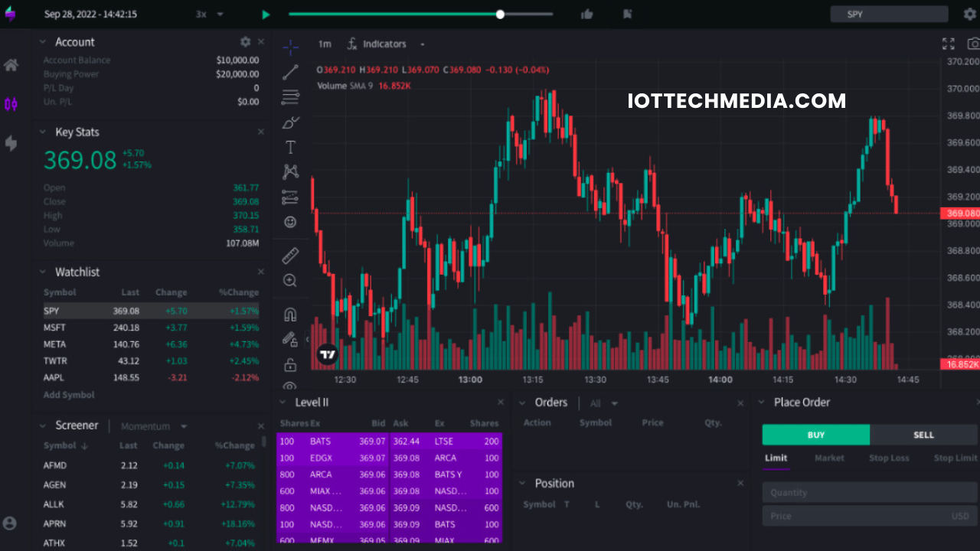The height and width of the screenshot is (551, 980).
Task: Select MSFT in the Watchlist
Action: click(x=151, y=328)
